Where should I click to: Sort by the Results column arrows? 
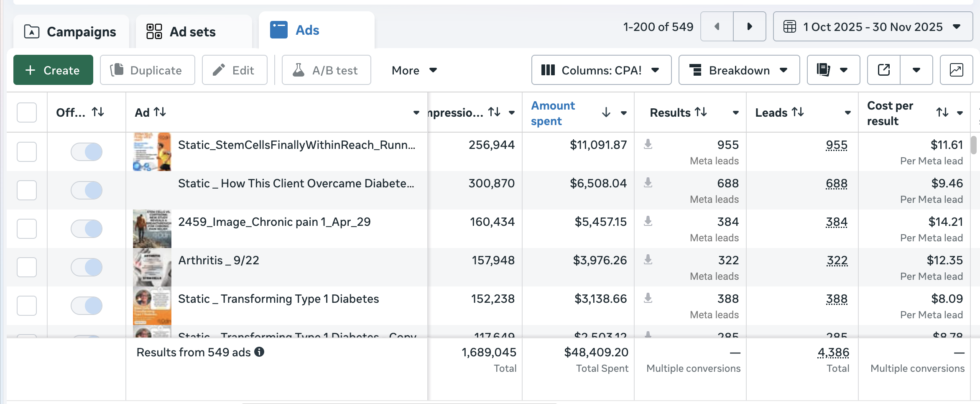tap(701, 112)
